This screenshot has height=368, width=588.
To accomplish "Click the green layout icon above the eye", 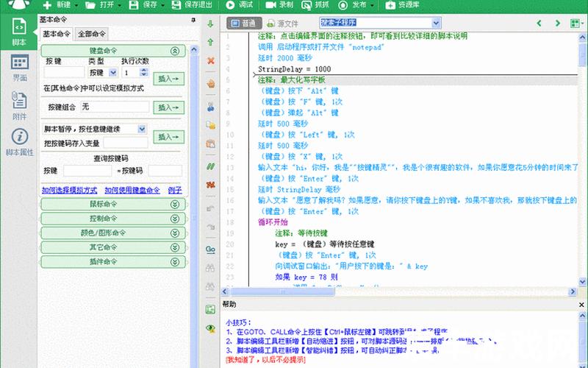I will 210,309.
